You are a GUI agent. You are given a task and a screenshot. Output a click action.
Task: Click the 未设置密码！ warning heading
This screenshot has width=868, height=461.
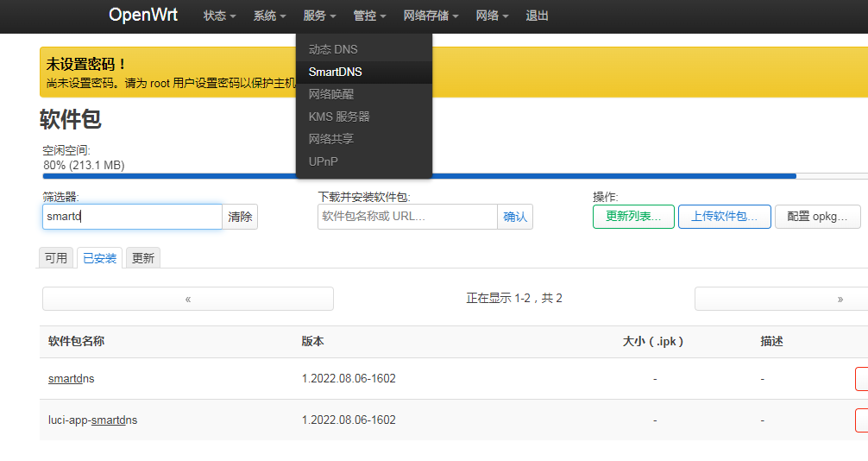[x=86, y=64]
